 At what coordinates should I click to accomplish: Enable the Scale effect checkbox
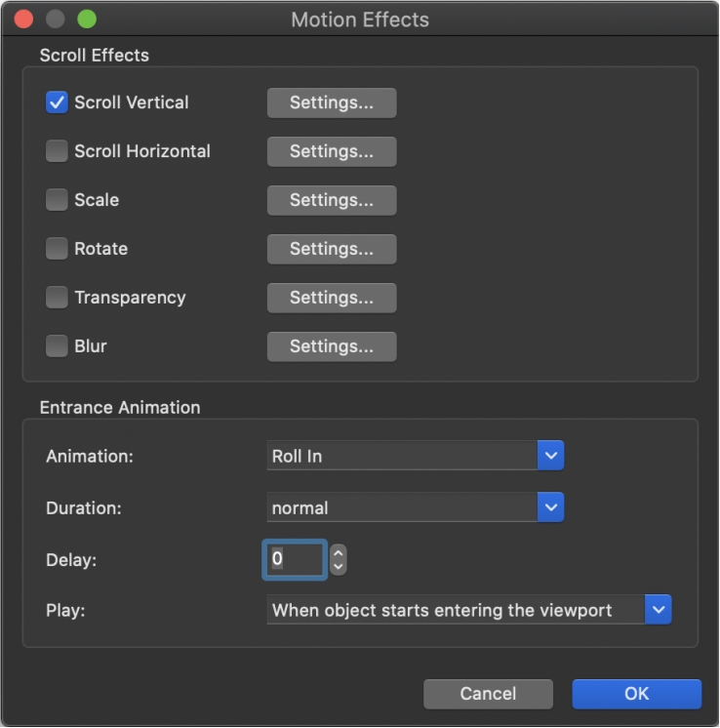coord(57,200)
